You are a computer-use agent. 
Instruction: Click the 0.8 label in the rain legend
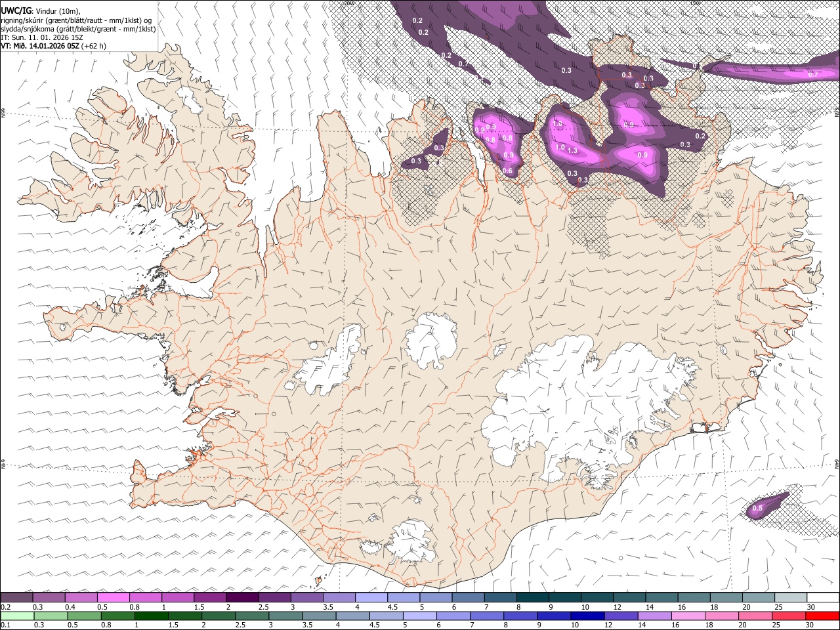coord(106,625)
